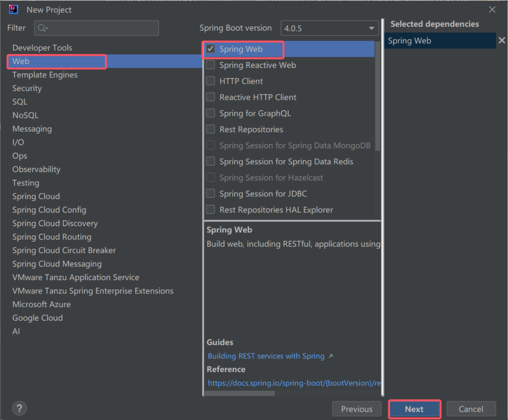Viewport: 508px width, 420px height.
Task: Choose Spring Cloud Circuit Breaker category
Action: [x=64, y=250]
